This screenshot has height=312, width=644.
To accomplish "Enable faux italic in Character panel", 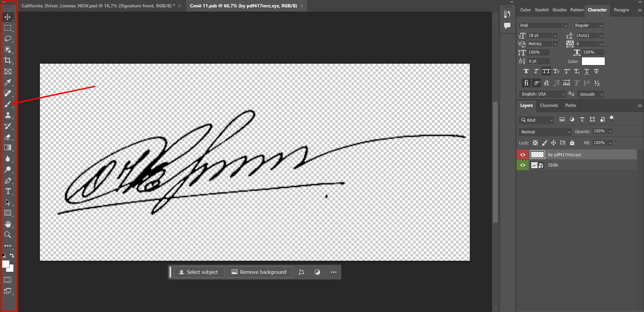I will click(x=536, y=71).
